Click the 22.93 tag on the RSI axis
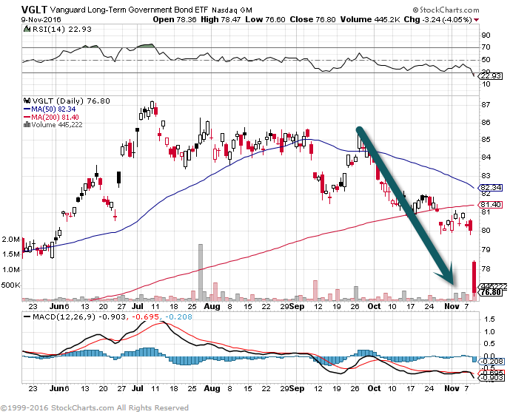530x420 pixels. 491,76
